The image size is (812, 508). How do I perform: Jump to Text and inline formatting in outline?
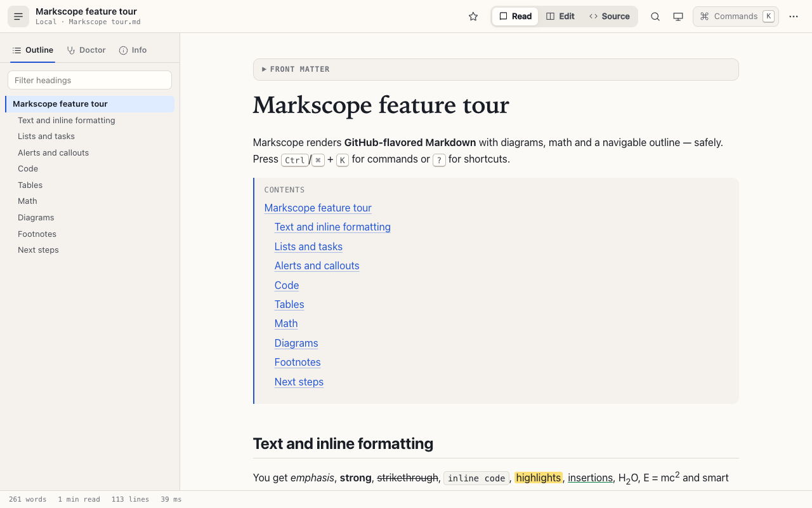click(89, 121)
